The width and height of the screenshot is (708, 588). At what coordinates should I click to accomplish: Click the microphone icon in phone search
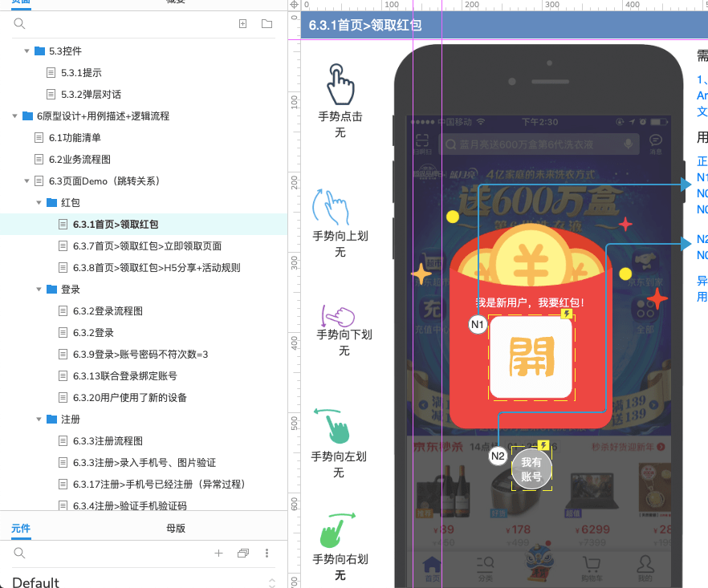pyautogui.click(x=628, y=144)
